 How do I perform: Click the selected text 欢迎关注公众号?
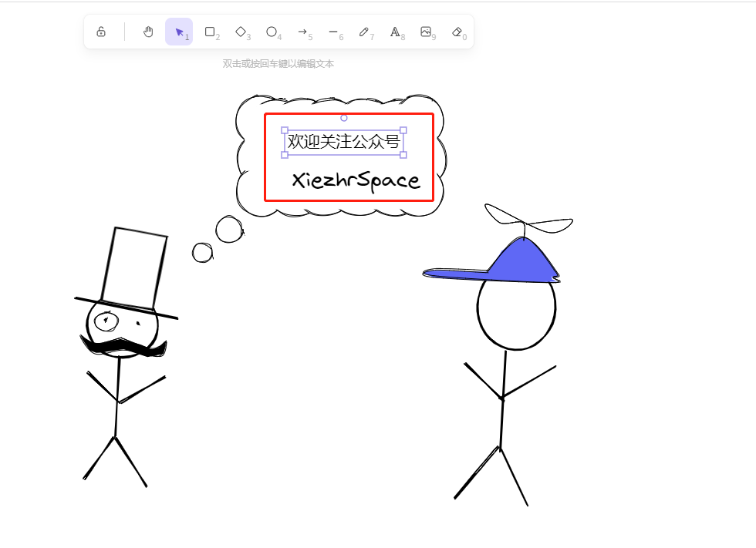[x=344, y=142]
